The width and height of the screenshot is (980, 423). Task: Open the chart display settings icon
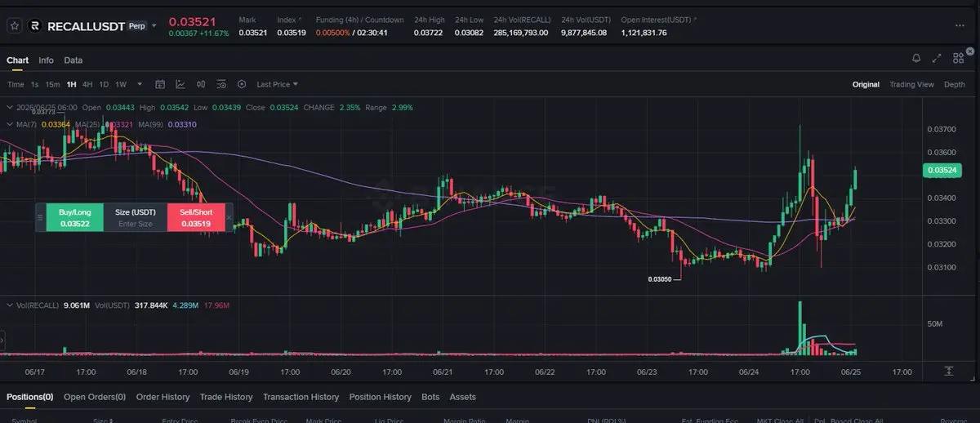pos(220,84)
